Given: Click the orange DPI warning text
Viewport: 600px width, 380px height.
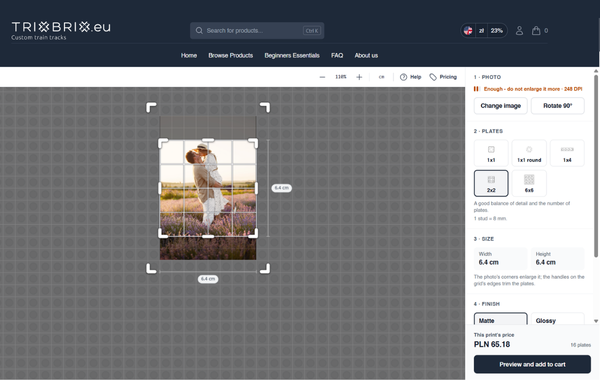Looking at the screenshot, I should click(x=533, y=89).
